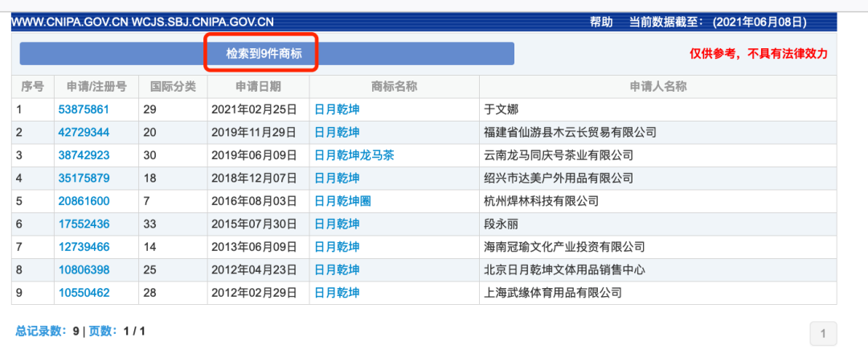Image resolution: width=868 pixels, height=358 pixels.
Task: Go to page 1 pagination button
Action: coord(823,334)
